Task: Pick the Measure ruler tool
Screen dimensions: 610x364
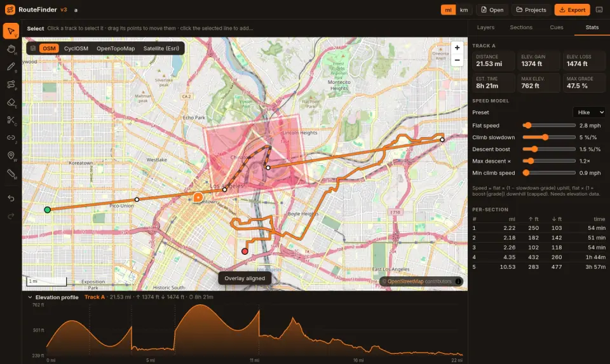Action: coord(11,173)
